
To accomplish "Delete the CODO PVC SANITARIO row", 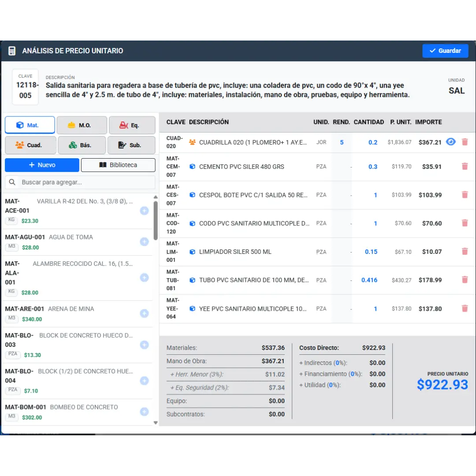I will (x=465, y=223).
